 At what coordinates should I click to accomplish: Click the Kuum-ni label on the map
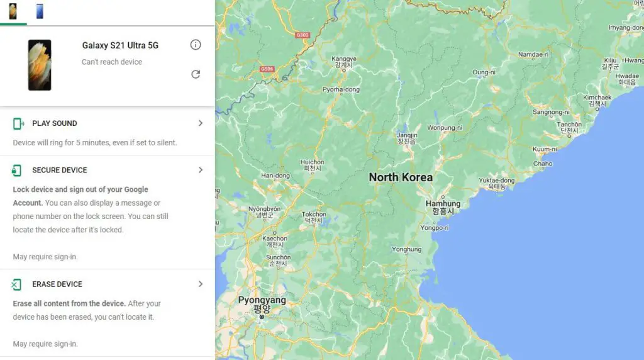click(545, 150)
